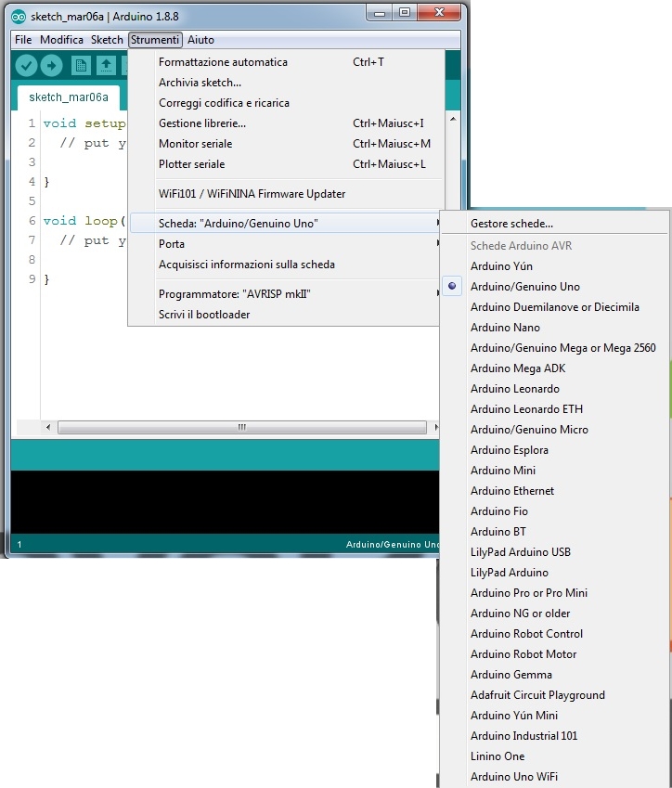This screenshot has height=788, width=672.
Task: Click Acquisisci informazioni sulla scheda
Action: (x=285, y=265)
